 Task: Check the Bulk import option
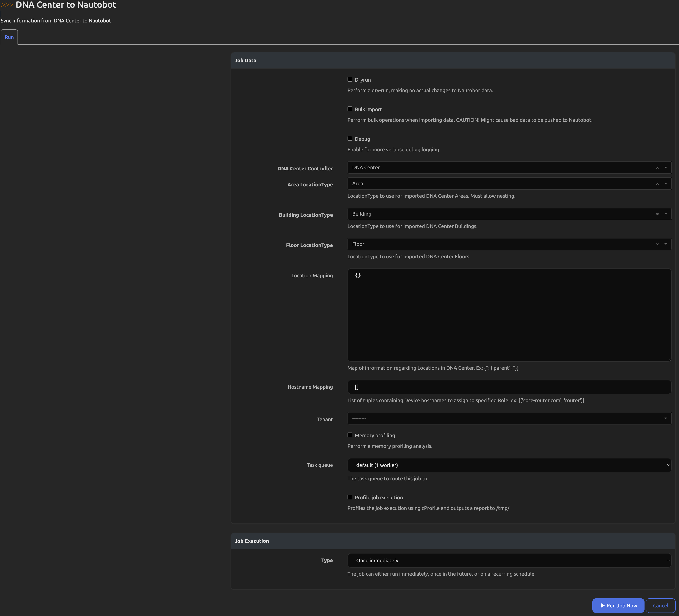[x=350, y=109]
